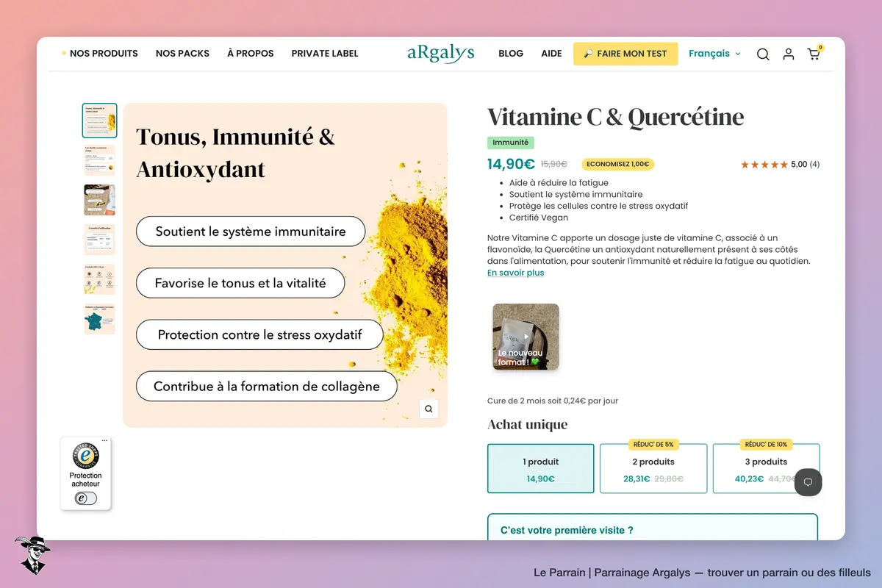
Task: Open the user account icon
Action: click(789, 54)
